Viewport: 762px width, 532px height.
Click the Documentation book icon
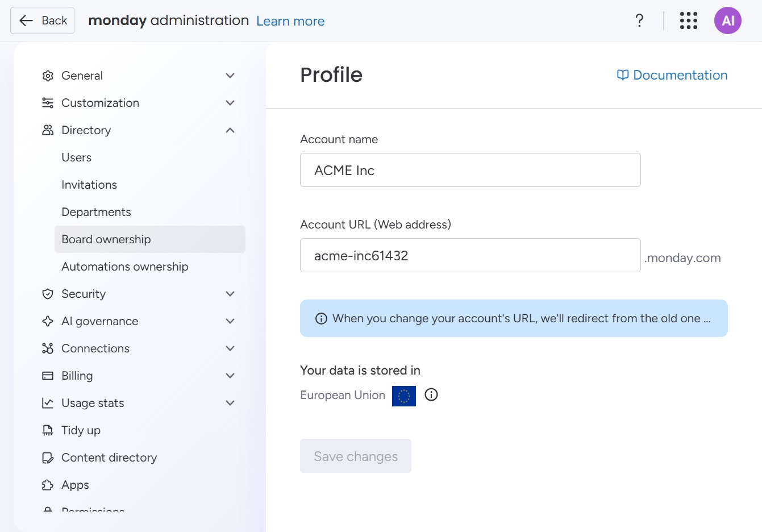623,75
